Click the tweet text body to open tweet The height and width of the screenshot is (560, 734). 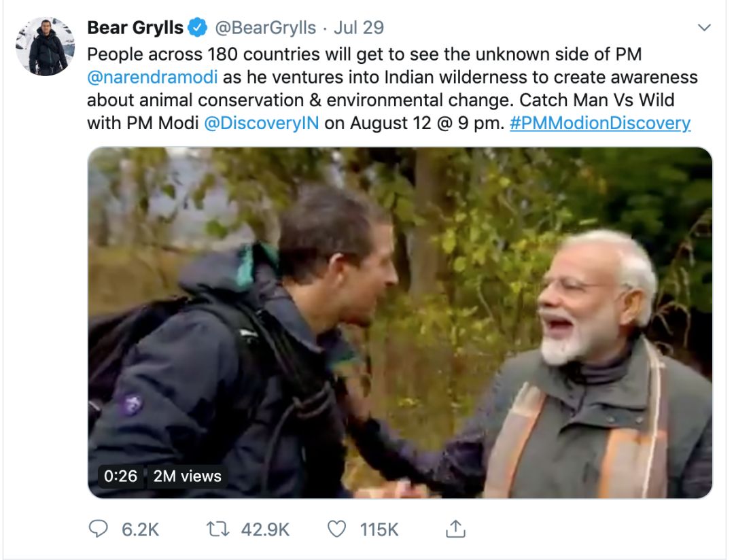point(392,88)
